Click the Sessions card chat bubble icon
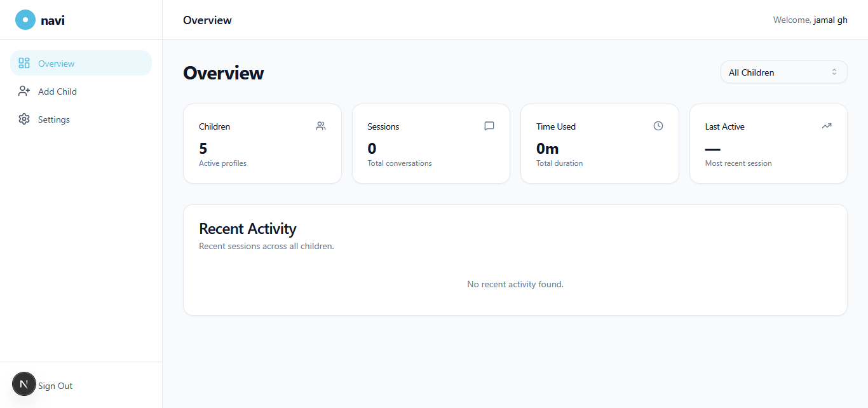Viewport: 868px width, 408px height. tap(489, 126)
